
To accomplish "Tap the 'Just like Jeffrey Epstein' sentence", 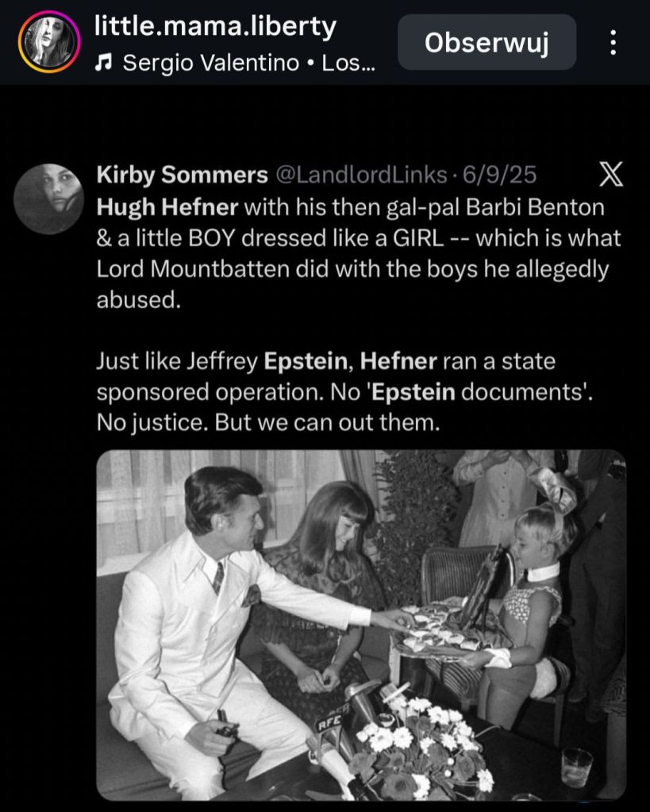I will 224,361.
